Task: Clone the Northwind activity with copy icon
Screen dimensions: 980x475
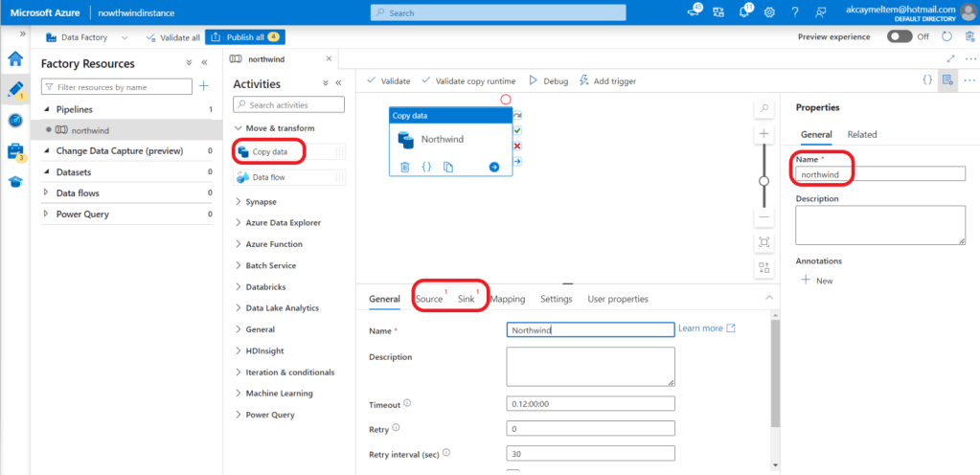Action: pos(448,167)
